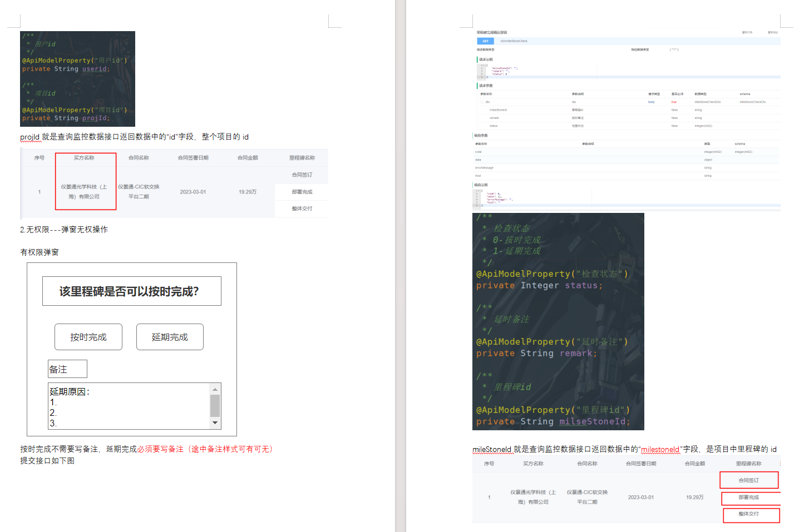Click the milseStoneId parameter row name
804x532 pixels.
coord(498,110)
